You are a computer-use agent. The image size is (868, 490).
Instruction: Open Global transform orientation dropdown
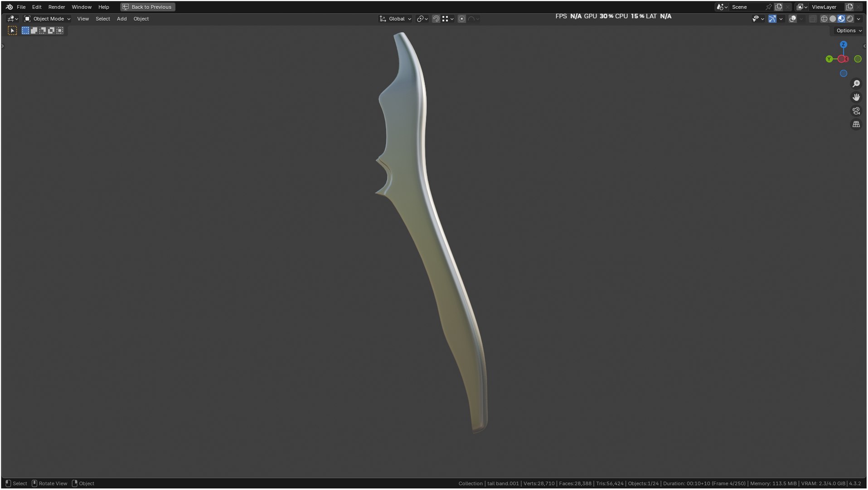tap(395, 19)
